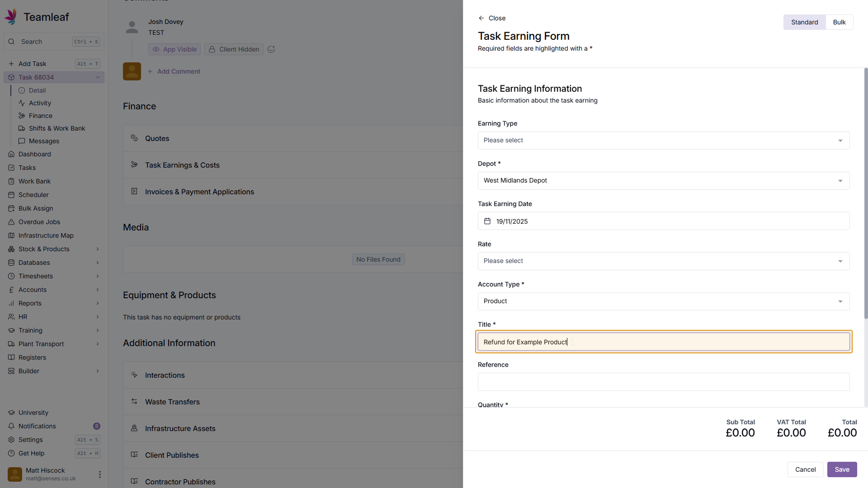Click into the Reference input field
The height and width of the screenshot is (488, 868).
663,382
